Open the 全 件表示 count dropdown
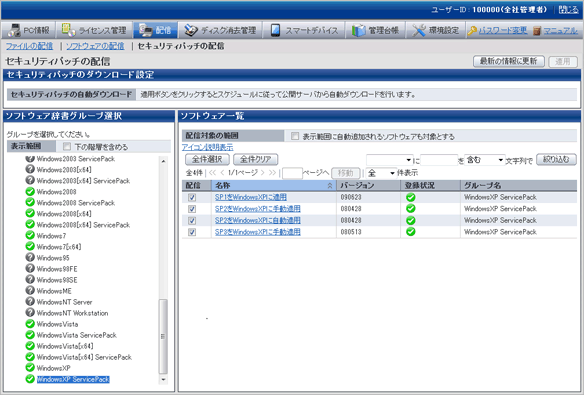 point(381,173)
